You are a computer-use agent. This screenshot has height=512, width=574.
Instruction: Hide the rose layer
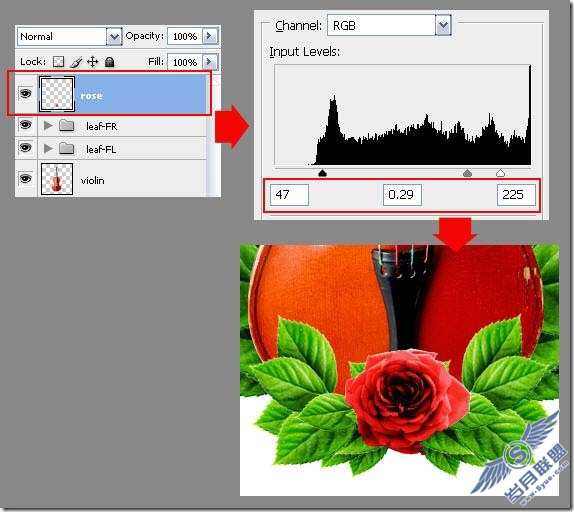coord(25,94)
